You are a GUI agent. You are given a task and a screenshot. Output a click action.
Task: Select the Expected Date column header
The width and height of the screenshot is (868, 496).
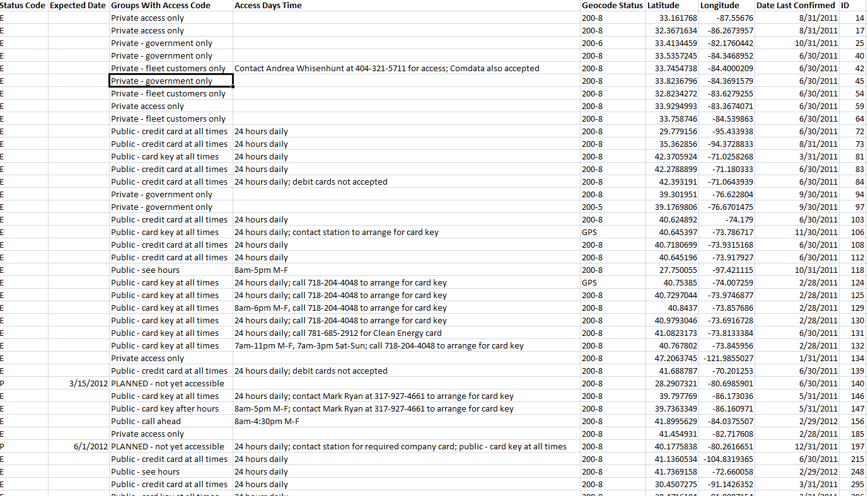click(77, 5)
